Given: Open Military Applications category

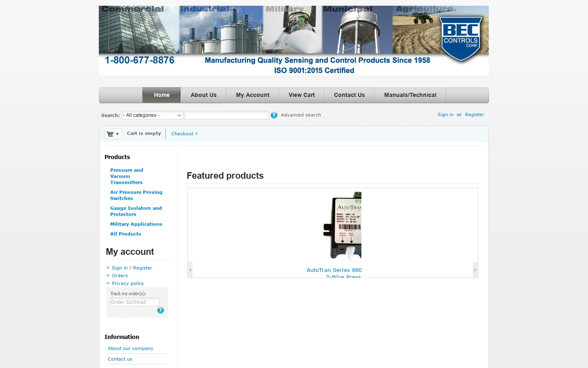Looking at the screenshot, I should (x=136, y=224).
